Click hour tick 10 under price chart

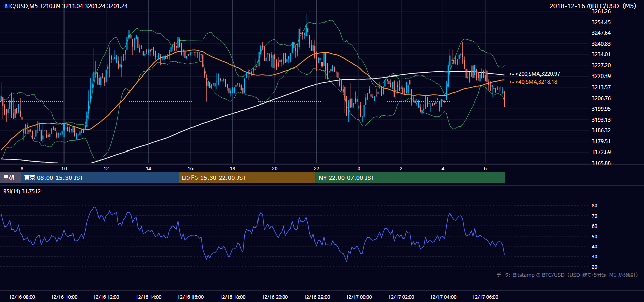64,168
